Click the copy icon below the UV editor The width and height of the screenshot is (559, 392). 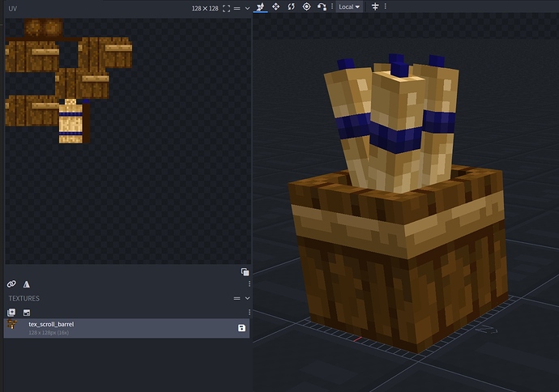pyautogui.click(x=245, y=272)
